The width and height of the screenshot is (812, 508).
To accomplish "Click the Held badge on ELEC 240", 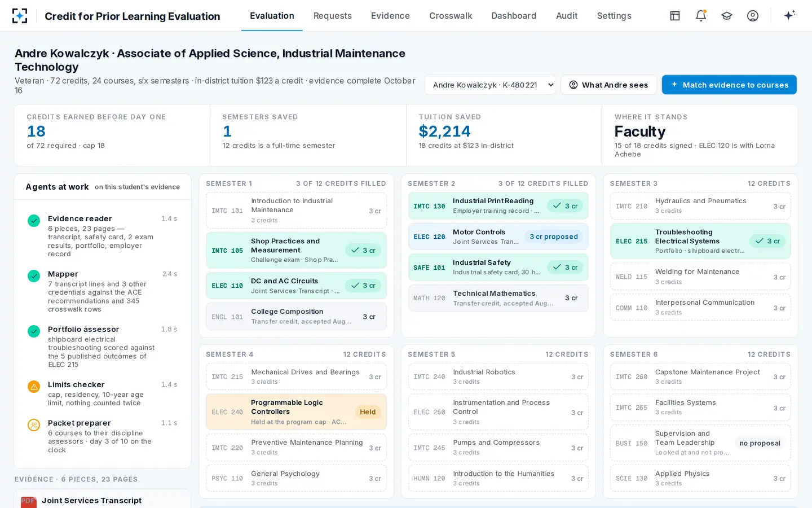I will point(368,412).
